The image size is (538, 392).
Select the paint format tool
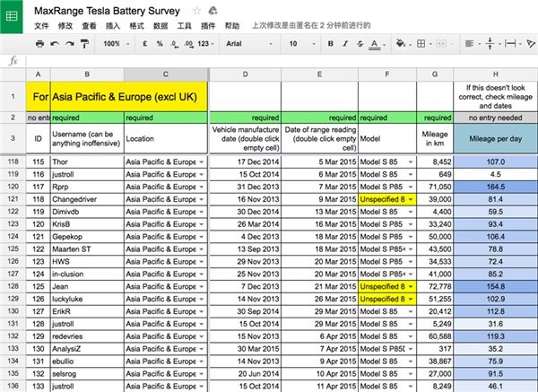pyautogui.click(x=84, y=44)
